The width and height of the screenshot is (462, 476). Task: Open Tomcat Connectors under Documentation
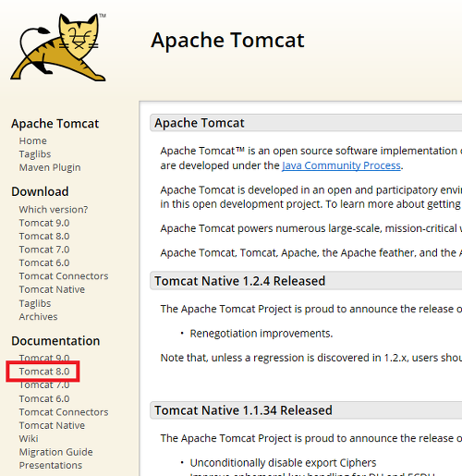click(x=64, y=412)
